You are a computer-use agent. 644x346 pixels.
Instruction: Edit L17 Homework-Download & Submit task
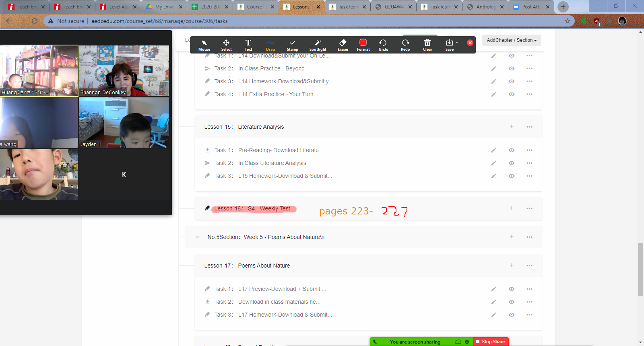tap(493, 315)
